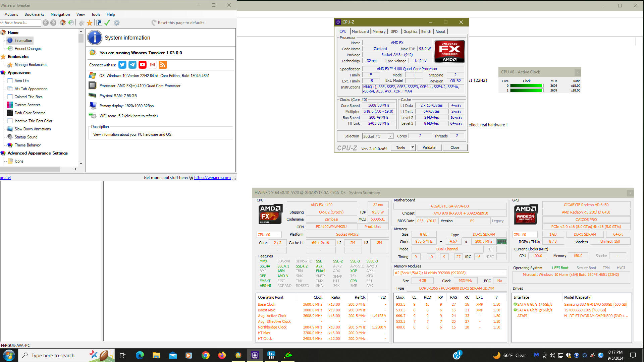Switch to HWiNFO taskbar icon
The width and height of the screenshot is (644, 362).
(x=271, y=355)
